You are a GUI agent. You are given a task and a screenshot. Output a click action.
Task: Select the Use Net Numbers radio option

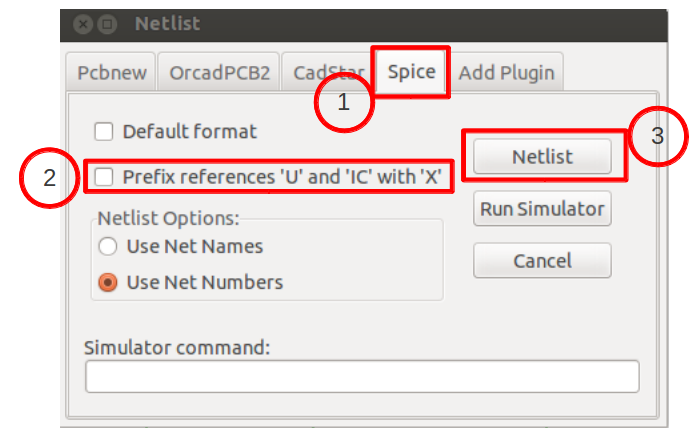(x=108, y=282)
